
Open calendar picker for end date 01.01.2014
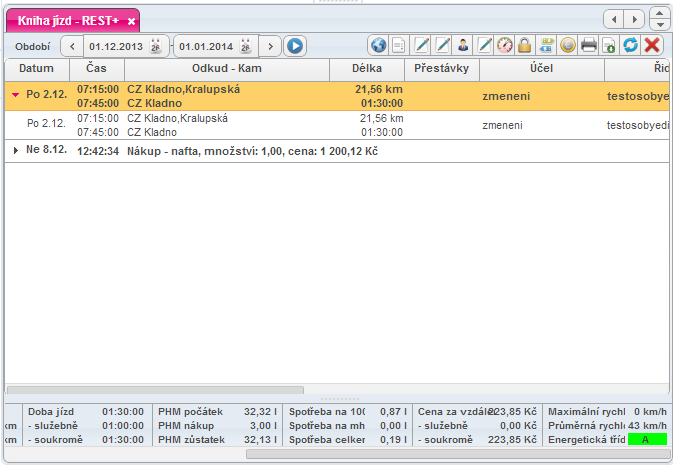(x=246, y=46)
